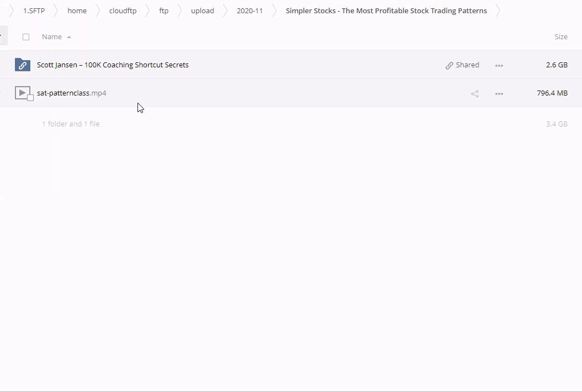The image size is (582, 392).
Task: Click the video file icon for sat-patternclass.mp4
Action: tap(22, 93)
